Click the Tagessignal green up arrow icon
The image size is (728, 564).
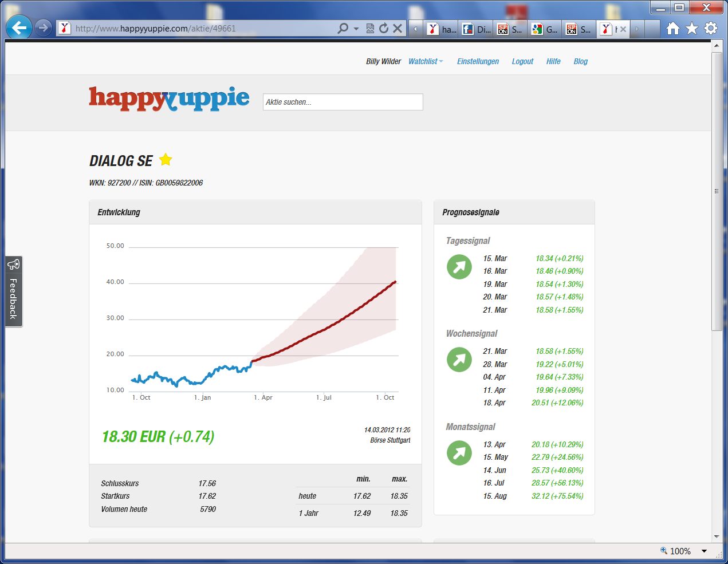(x=459, y=267)
